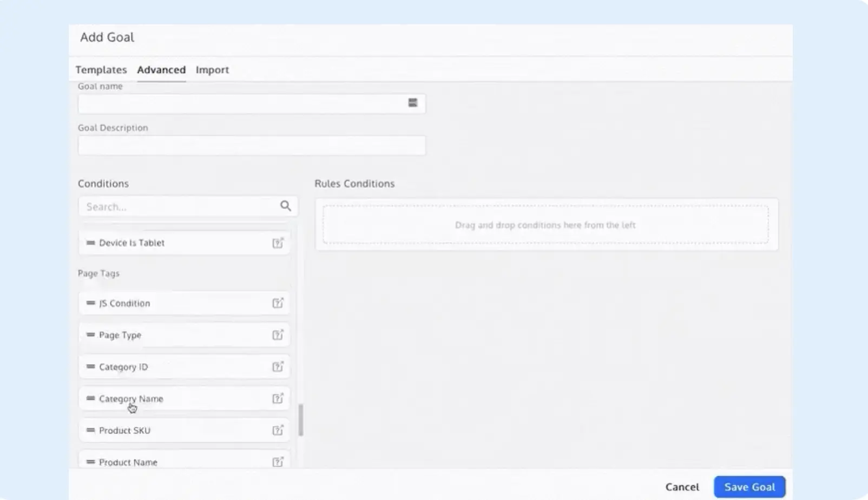Select the "Category Name" condition label
868x500 pixels.
(131, 399)
